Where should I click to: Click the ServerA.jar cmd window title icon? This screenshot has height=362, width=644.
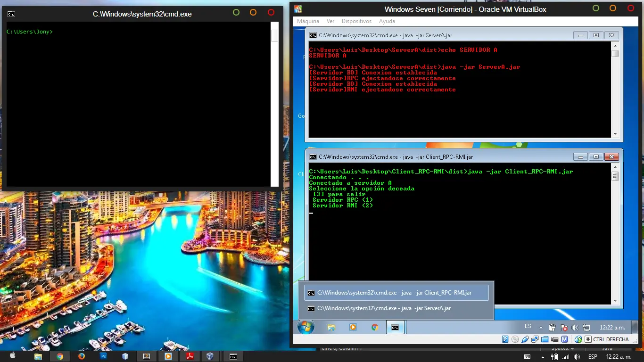tap(313, 35)
